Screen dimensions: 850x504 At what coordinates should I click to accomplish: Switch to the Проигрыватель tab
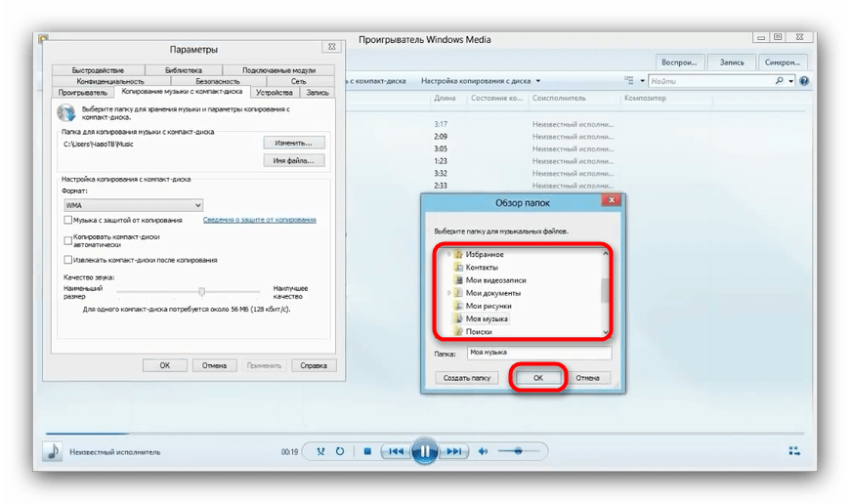pyautogui.click(x=83, y=93)
